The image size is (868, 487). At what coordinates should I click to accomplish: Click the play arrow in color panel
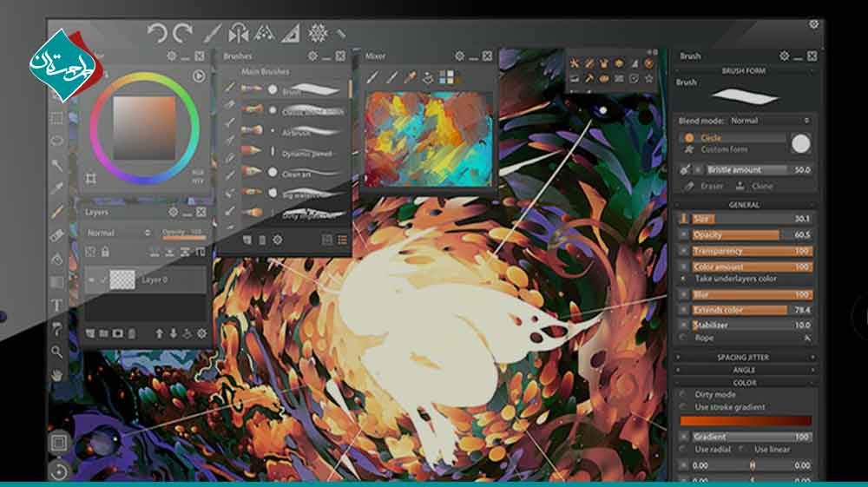point(198,76)
